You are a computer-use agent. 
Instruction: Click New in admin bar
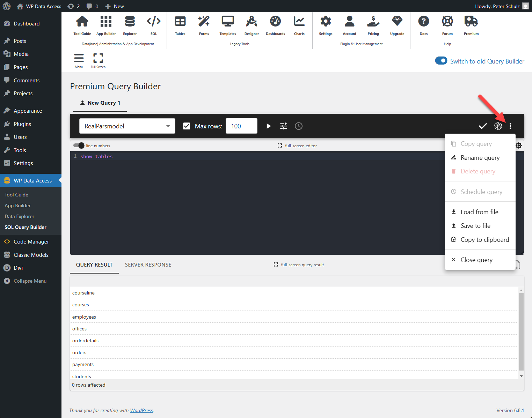coord(115,6)
